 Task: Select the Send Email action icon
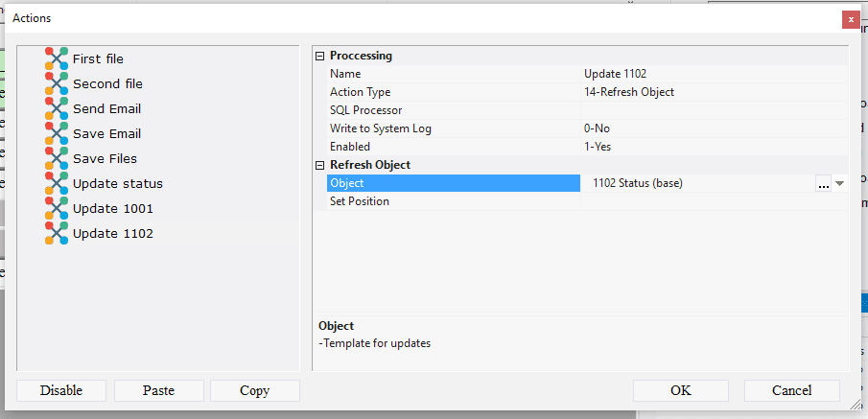[x=57, y=109]
